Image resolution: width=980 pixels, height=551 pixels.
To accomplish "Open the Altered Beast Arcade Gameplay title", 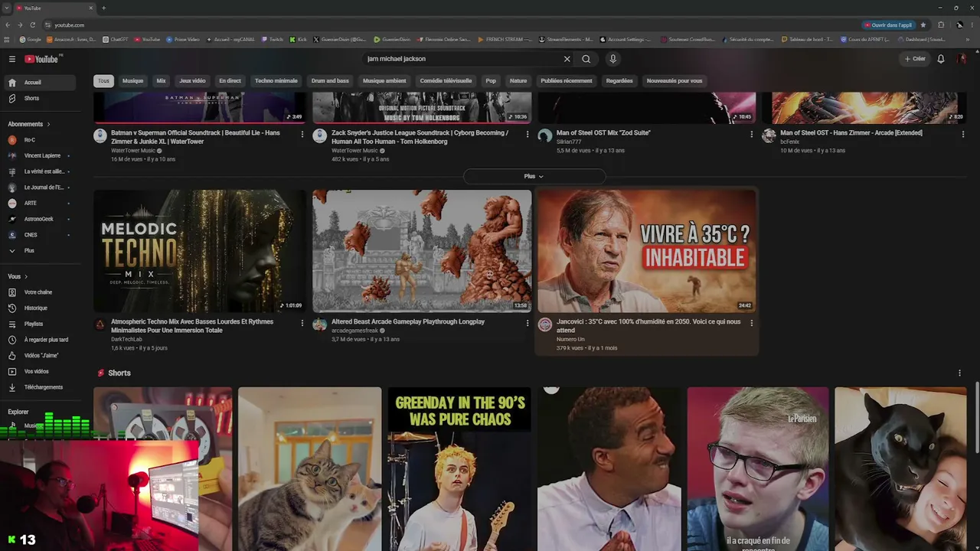I will point(408,322).
